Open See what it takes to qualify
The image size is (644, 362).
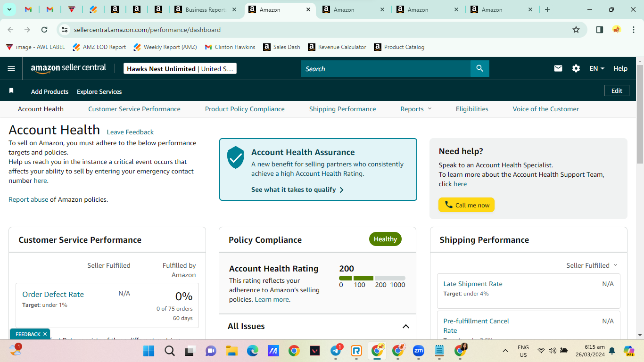click(297, 189)
